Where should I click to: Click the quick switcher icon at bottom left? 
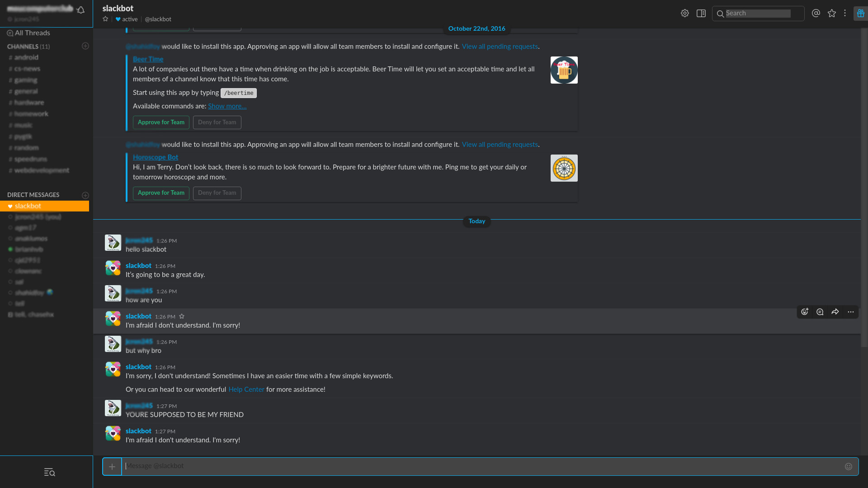49,473
